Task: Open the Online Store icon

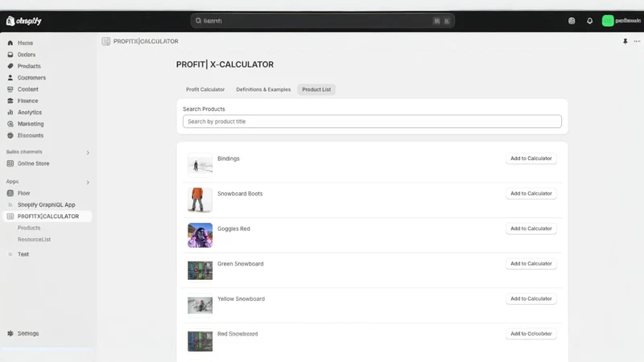Action: [10, 163]
